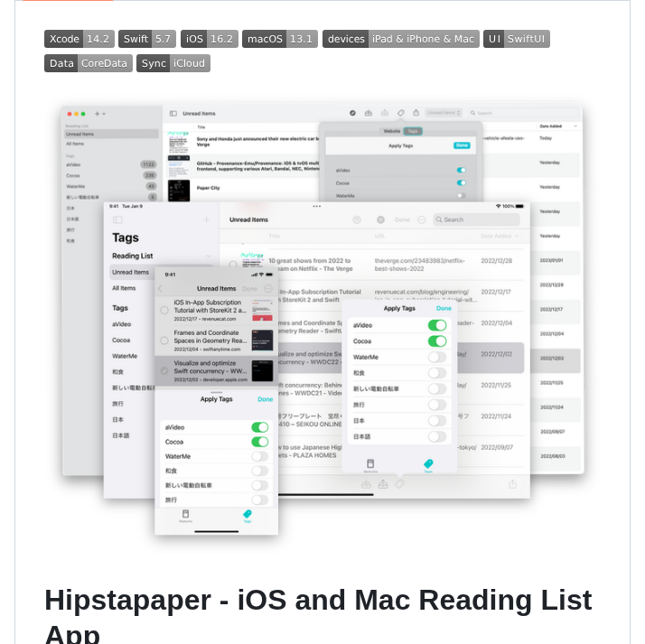Toggle the Cocoa switch in iPhone Apply Tags
This screenshot has height=644, width=645.
(x=260, y=442)
